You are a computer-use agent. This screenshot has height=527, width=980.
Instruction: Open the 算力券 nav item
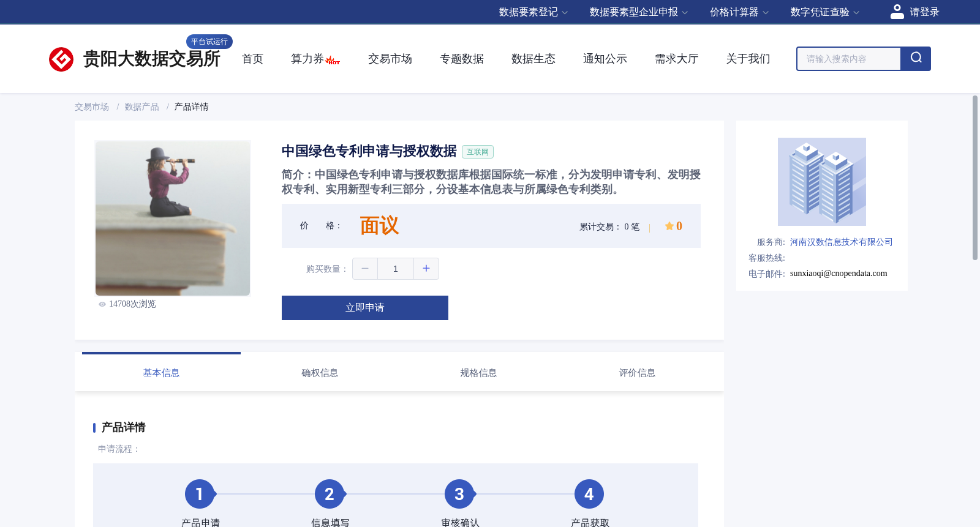click(307, 59)
